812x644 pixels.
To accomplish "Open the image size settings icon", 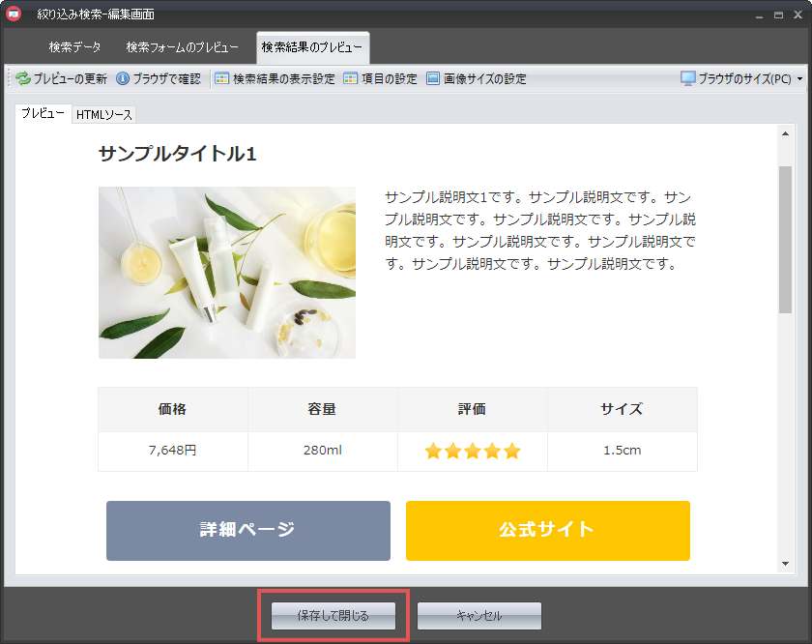I will coord(433,79).
